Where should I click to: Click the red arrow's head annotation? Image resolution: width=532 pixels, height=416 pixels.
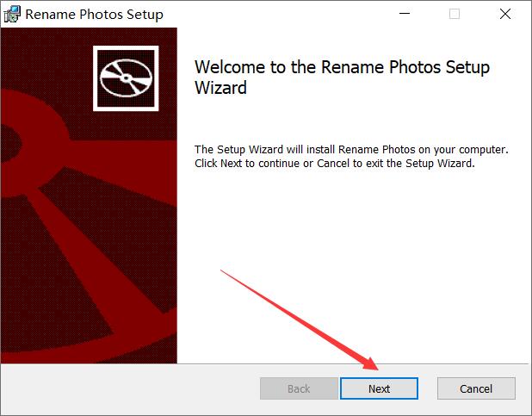pos(370,363)
